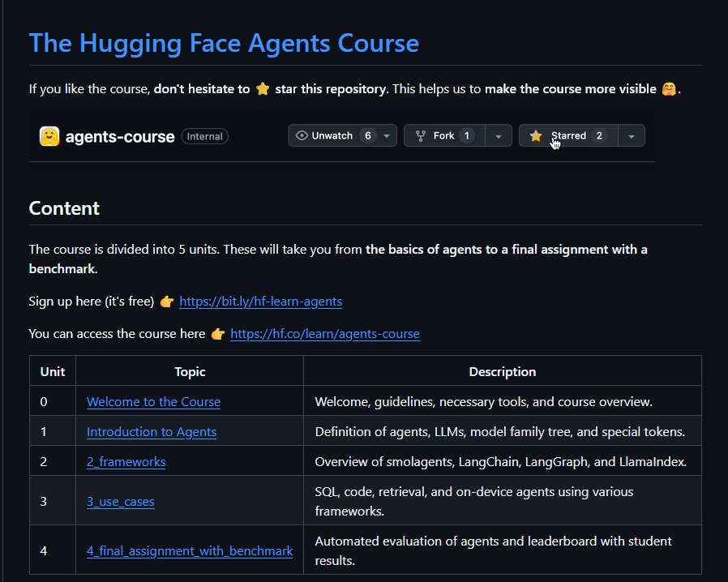The image size is (728, 582).
Task: Click the fork count 1 badge
Action: [x=467, y=135]
